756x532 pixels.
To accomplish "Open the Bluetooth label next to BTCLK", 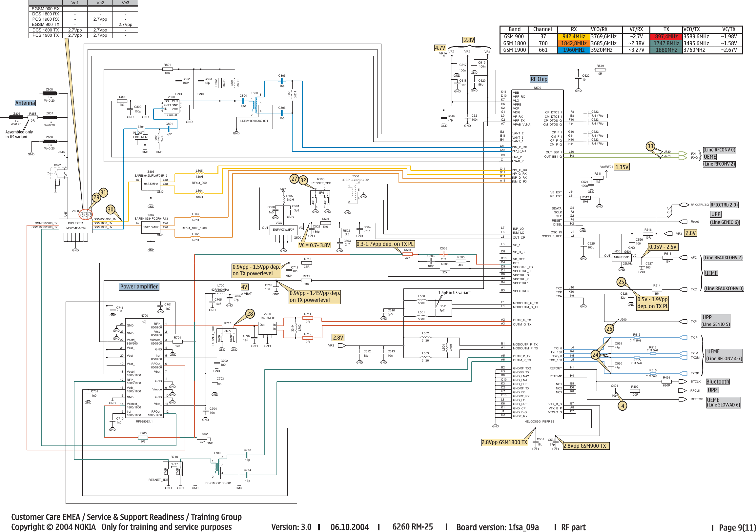I will point(717,381).
